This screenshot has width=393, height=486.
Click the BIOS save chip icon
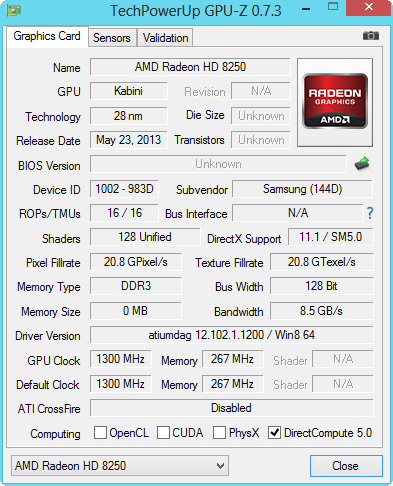362,164
